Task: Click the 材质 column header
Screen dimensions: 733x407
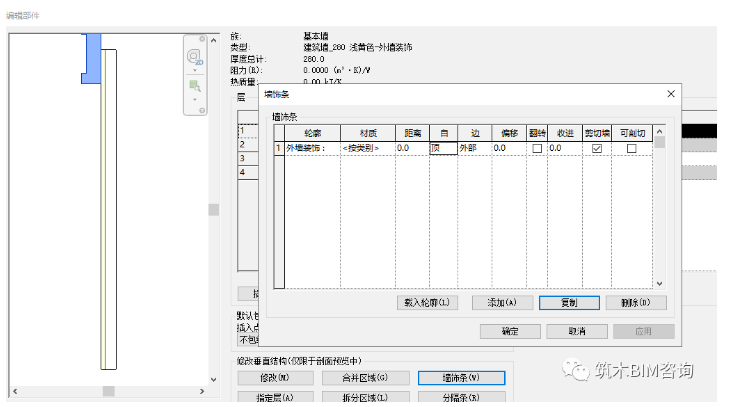Action: [368, 134]
